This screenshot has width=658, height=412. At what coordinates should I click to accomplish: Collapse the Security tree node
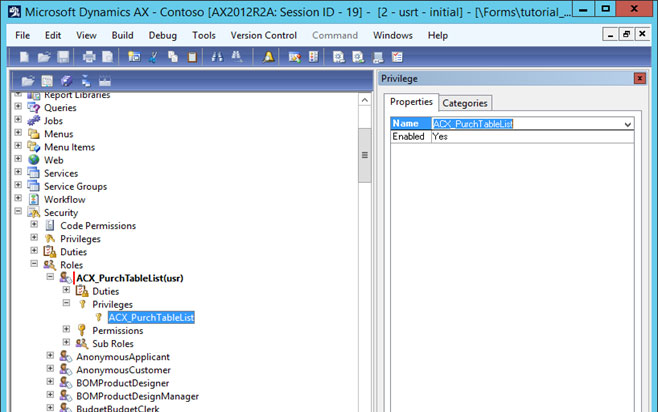(x=18, y=213)
